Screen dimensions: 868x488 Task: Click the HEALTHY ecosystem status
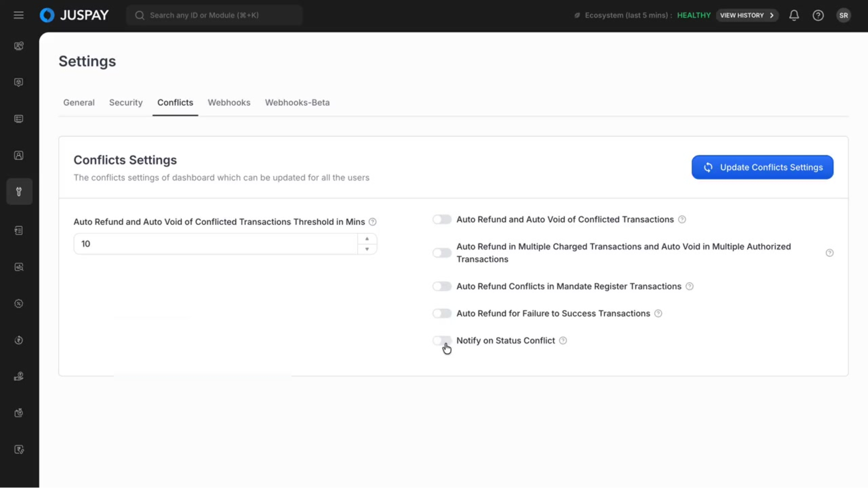(x=694, y=15)
